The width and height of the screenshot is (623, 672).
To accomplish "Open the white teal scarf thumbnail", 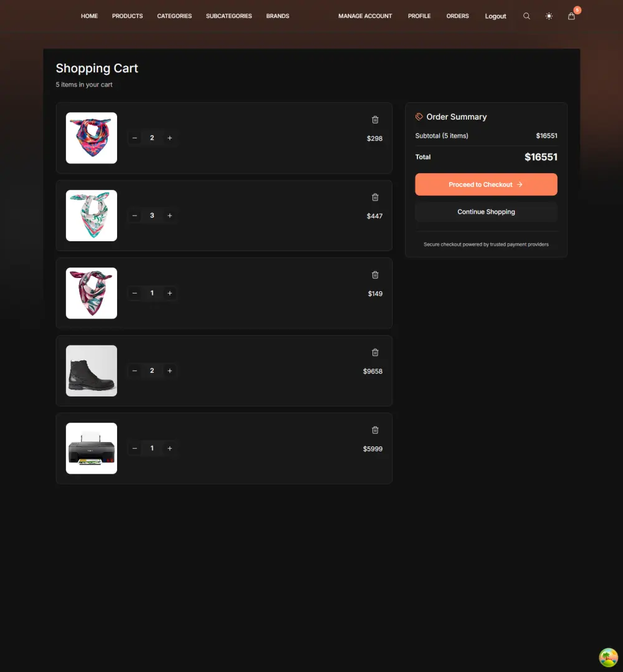I will tap(91, 216).
